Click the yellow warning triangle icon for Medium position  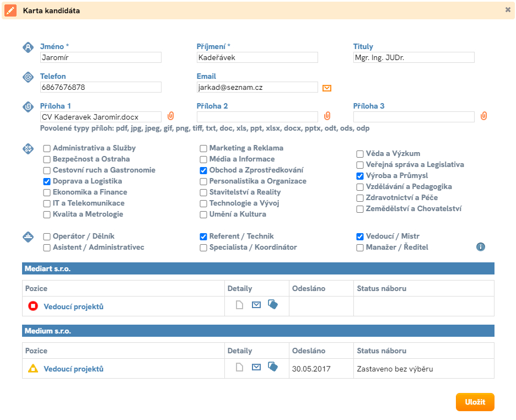point(33,368)
